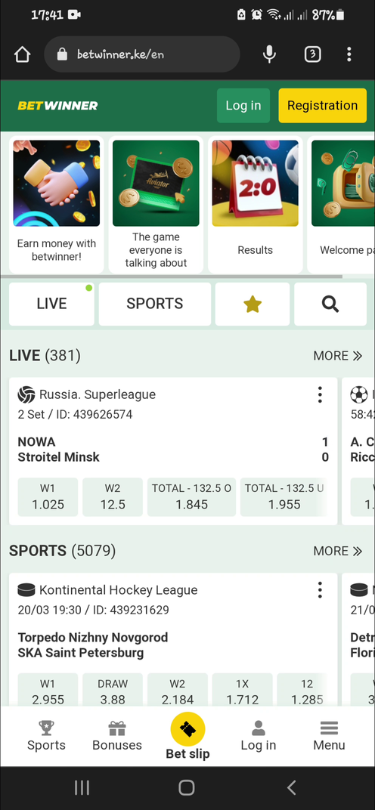Tap the Sports trophy icon in bottom bar
This screenshot has width=375, height=810.
pyautogui.click(x=46, y=728)
